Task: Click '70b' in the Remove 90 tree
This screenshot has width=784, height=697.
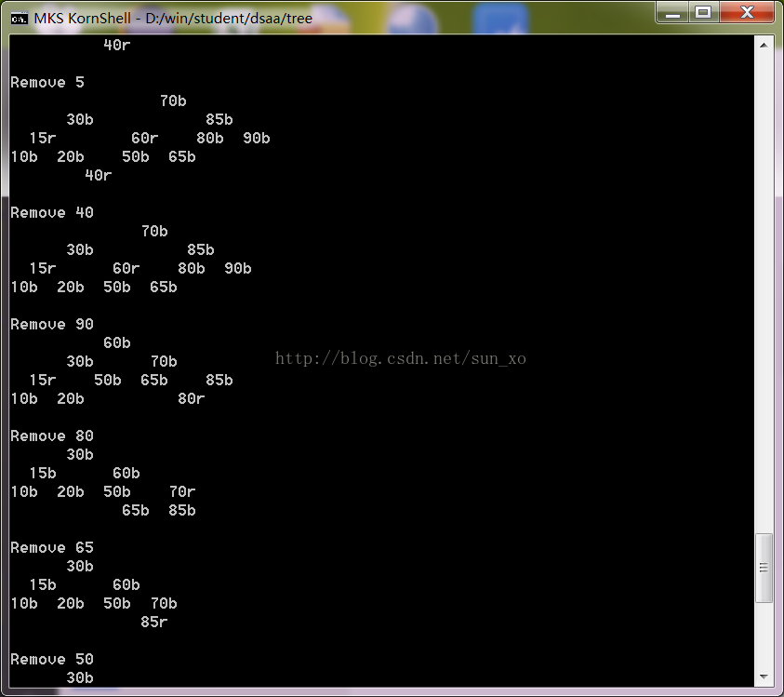Action: tap(164, 361)
